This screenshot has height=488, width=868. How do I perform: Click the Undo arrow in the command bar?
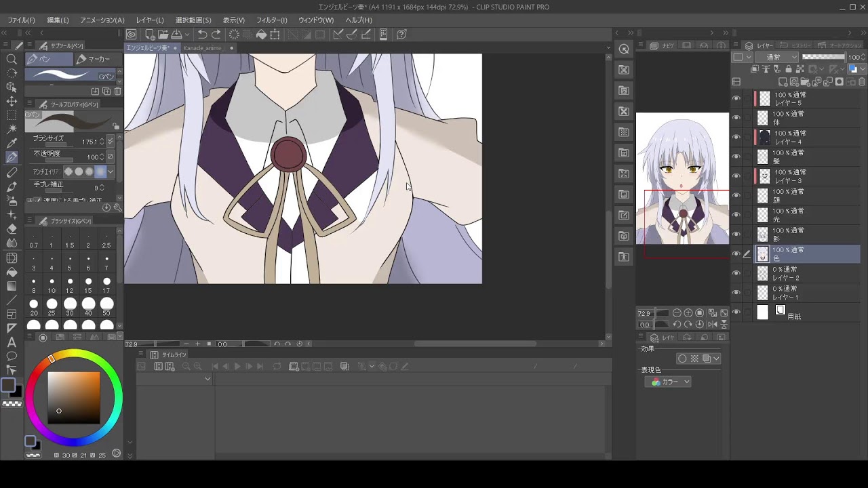click(x=202, y=35)
